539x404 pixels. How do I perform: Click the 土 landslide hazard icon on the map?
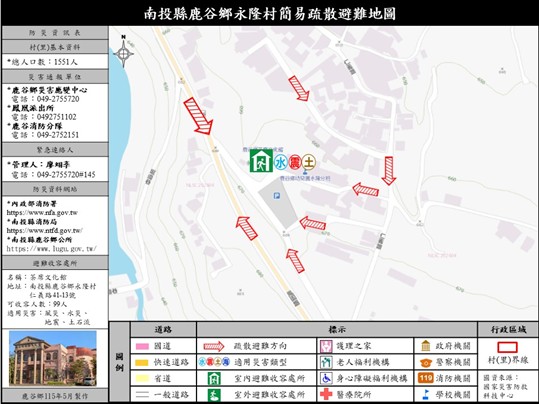point(309,162)
